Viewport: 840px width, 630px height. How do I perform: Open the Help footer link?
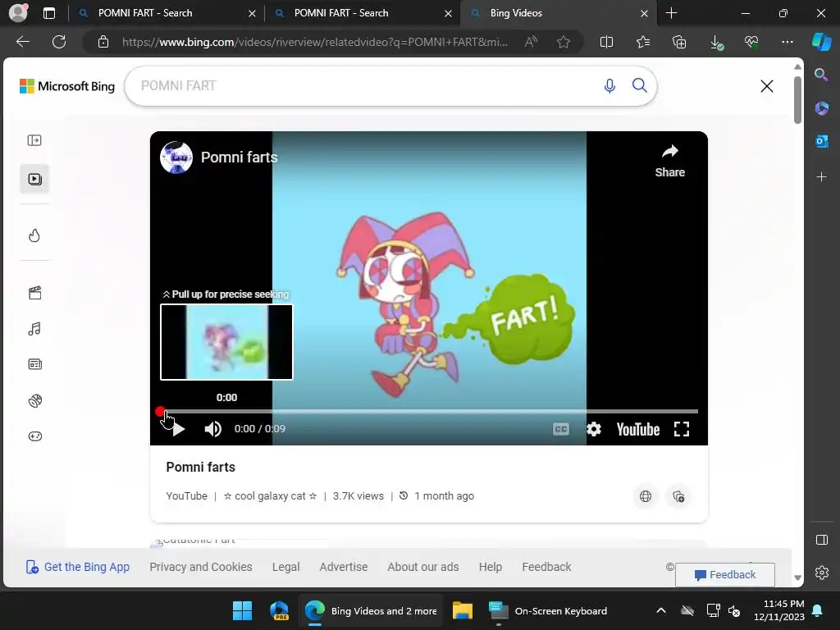(x=491, y=567)
